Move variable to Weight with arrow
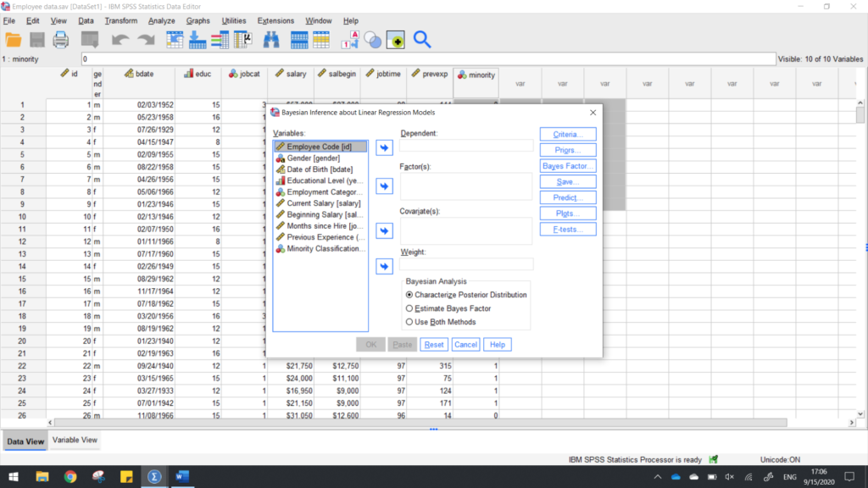Image resolution: width=868 pixels, height=488 pixels. (384, 267)
